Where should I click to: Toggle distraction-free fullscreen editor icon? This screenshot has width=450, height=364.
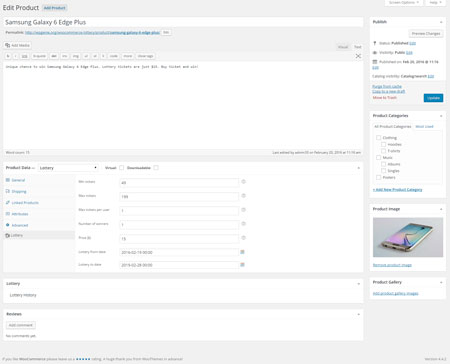click(x=358, y=56)
